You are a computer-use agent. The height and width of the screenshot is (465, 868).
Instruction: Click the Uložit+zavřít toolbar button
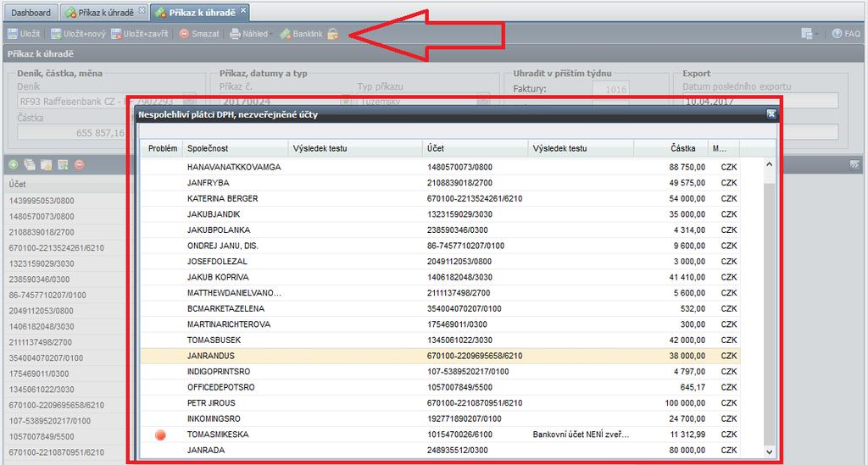[x=140, y=34]
